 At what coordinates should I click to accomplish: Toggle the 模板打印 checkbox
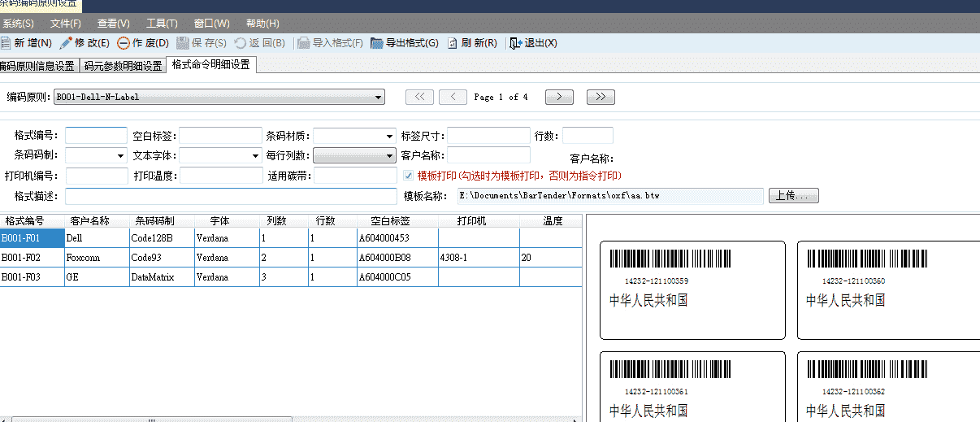[409, 175]
